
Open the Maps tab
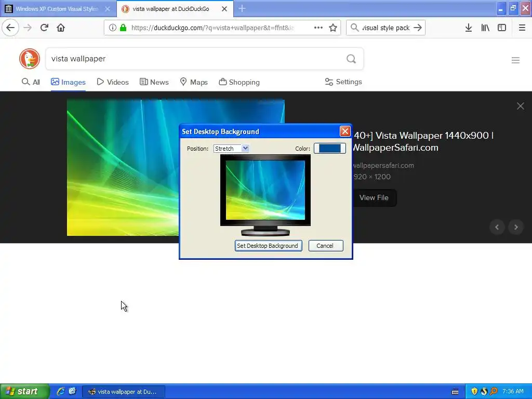pyautogui.click(x=194, y=82)
